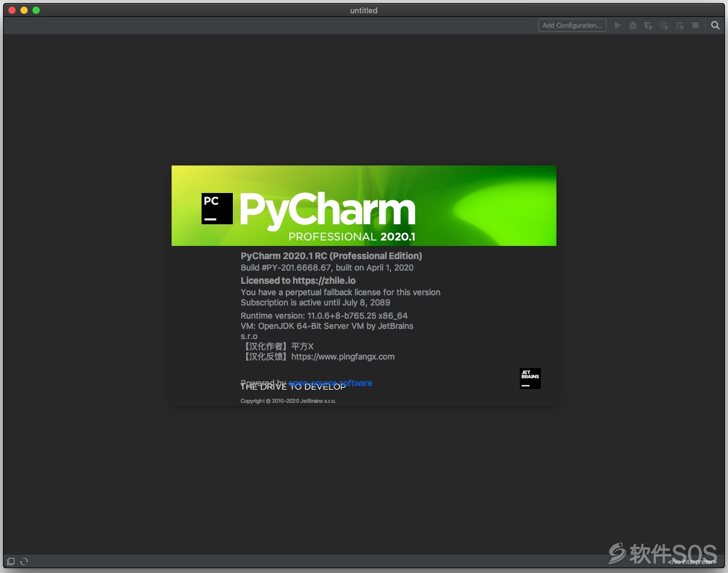Screen dimensions: 728x573
Task: Click the Stop square icon
Action: [x=696, y=25]
